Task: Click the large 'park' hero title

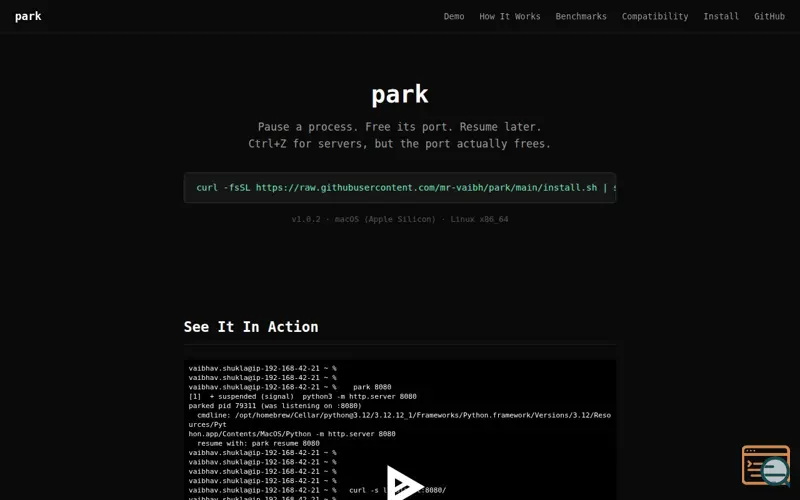Action: tap(399, 94)
